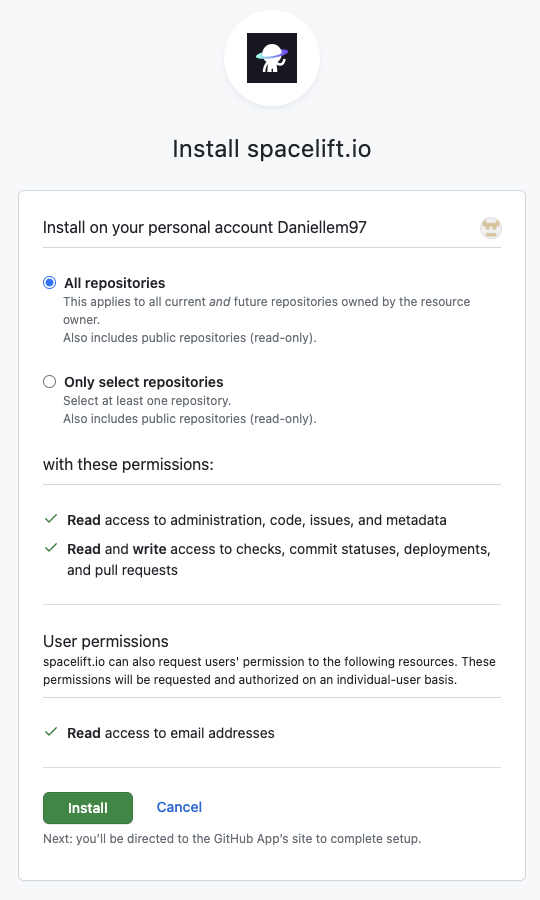Click the spacelift.io astronaut logo
540x900 pixels.
tap(271, 58)
